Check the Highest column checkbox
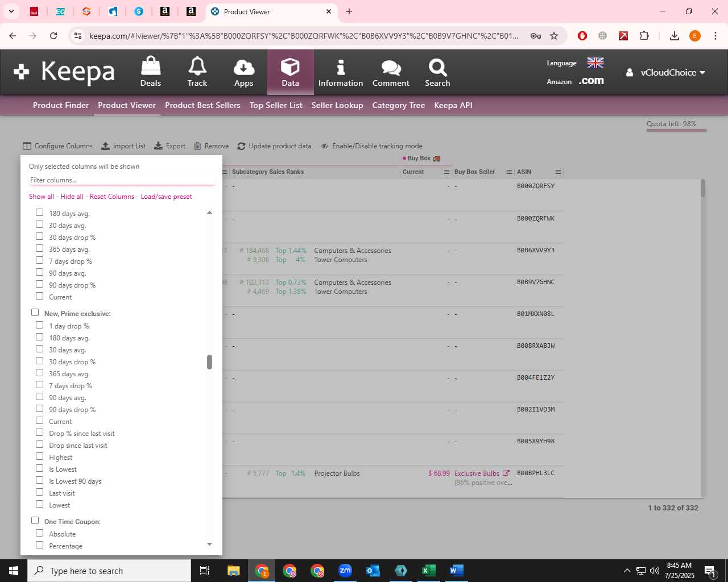728x582 pixels. [x=40, y=456]
